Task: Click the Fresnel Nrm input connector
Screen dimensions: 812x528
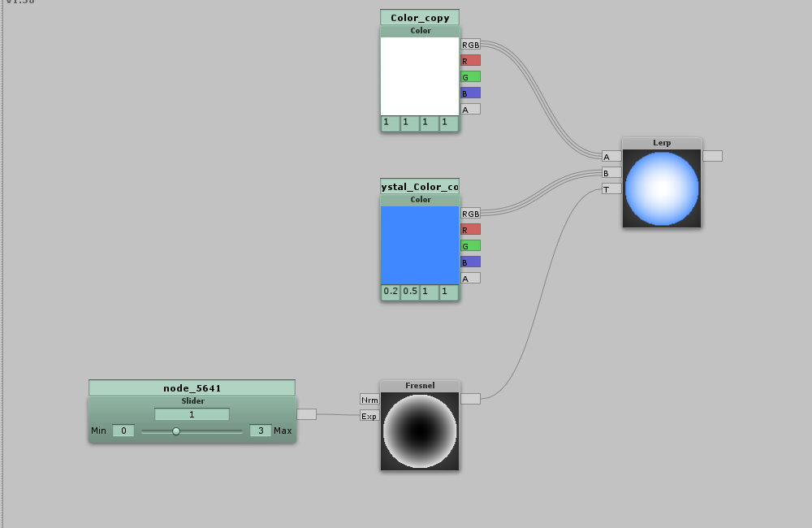Action: (x=369, y=400)
